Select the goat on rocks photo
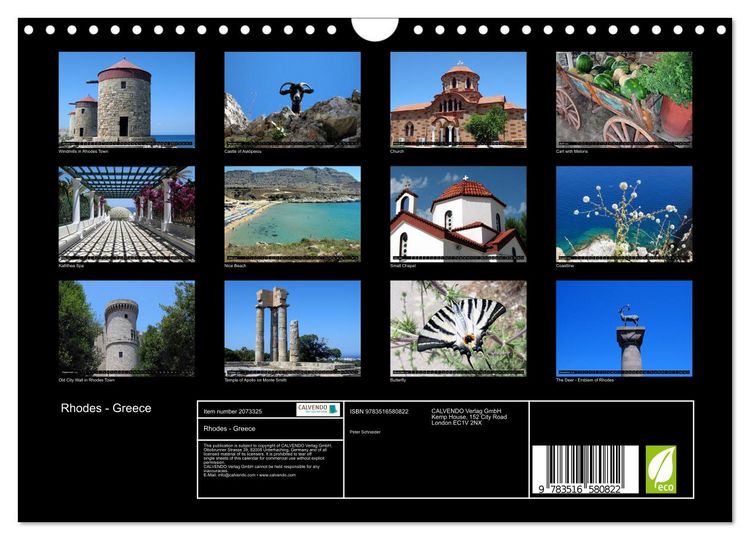Viewport: 750px width, 540px height. [292, 99]
